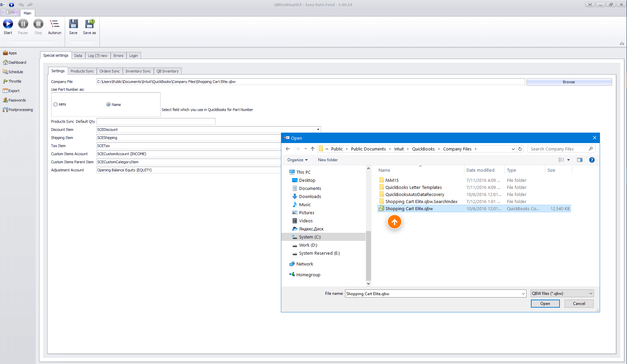Switch to the Errors tab
This screenshot has width=627, height=364.
click(118, 56)
